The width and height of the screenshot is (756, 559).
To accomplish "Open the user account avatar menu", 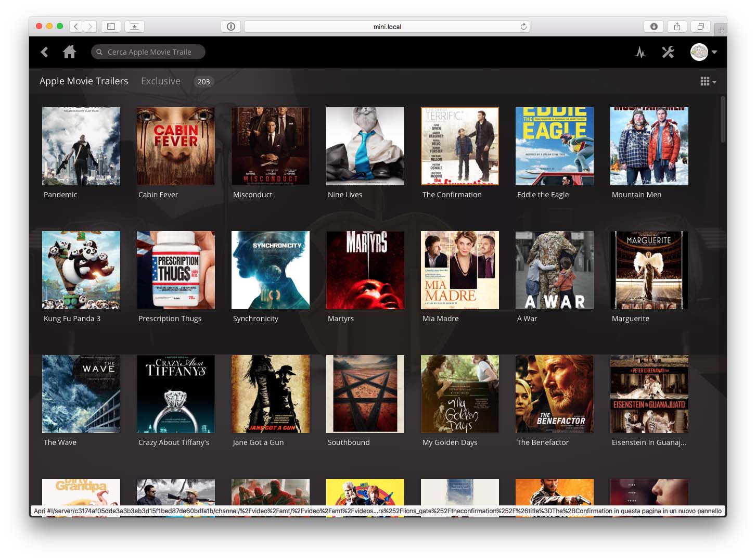I will pyautogui.click(x=703, y=52).
